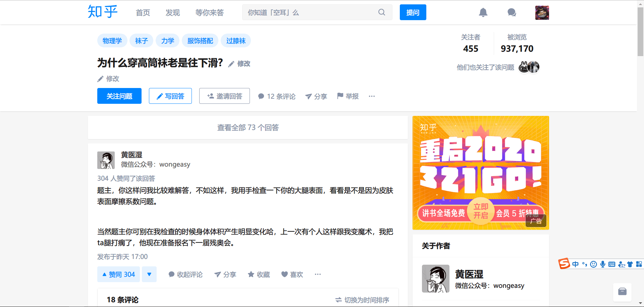Collapse comments via 收起评论
This screenshot has height=307, width=644.
point(185,274)
